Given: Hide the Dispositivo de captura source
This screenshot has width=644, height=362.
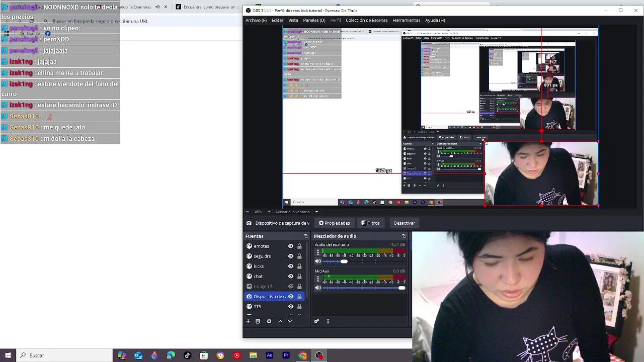Looking at the screenshot, I should 290,297.
